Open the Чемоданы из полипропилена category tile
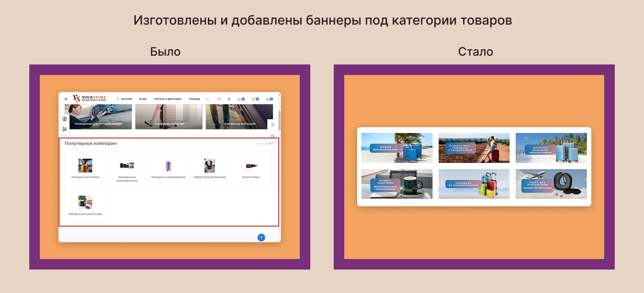Screen dimensions: 644x293 click(127, 170)
